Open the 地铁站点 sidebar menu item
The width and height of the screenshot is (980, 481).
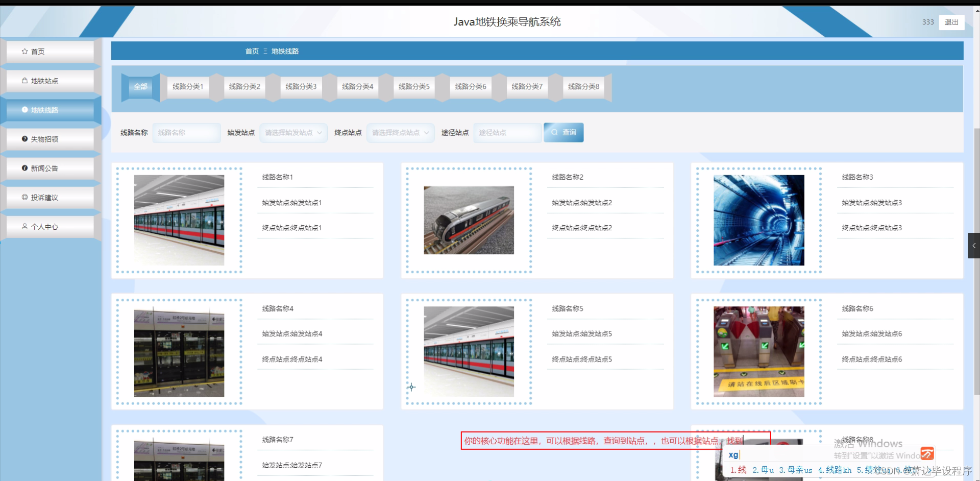point(50,81)
